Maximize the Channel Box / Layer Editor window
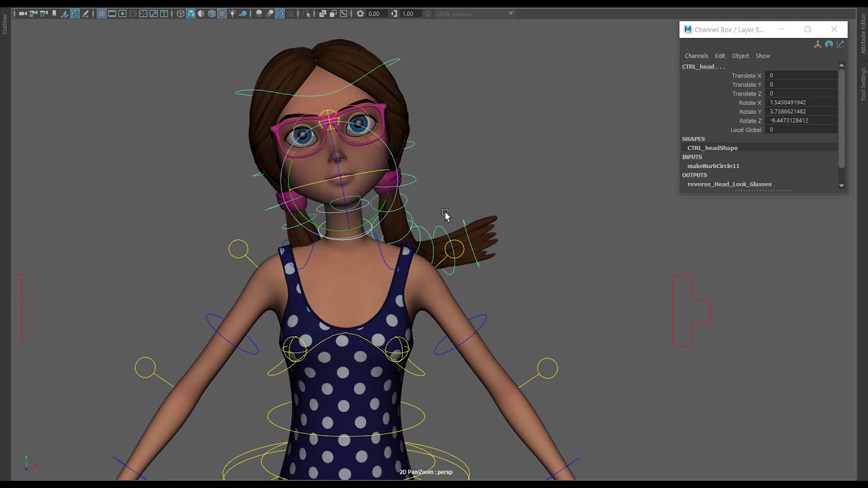The image size is (868, 488). pos(807,30)
